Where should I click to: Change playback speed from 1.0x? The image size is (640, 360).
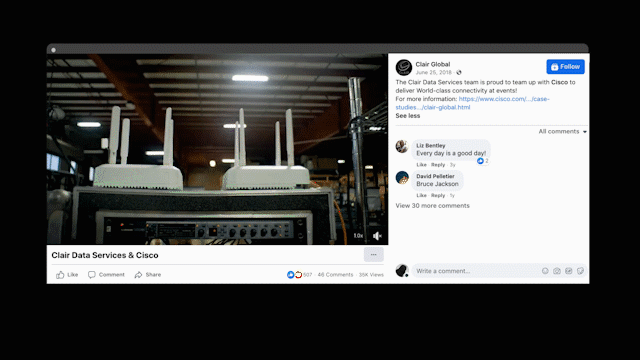(358, 236)
